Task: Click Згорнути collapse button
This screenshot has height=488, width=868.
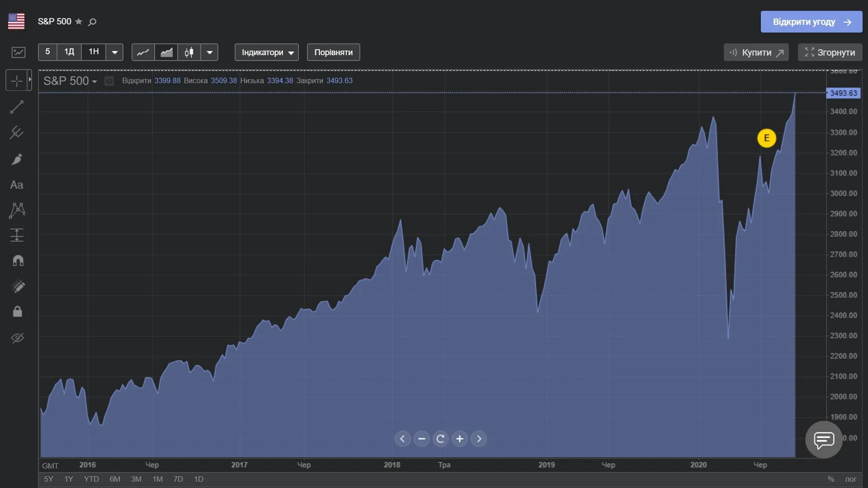Action: 830,52
